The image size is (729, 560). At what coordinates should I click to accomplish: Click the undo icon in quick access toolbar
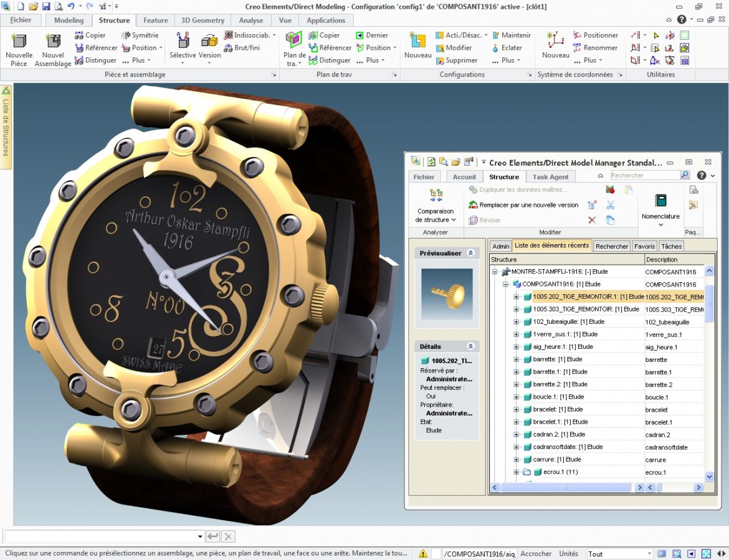[70, 6]
